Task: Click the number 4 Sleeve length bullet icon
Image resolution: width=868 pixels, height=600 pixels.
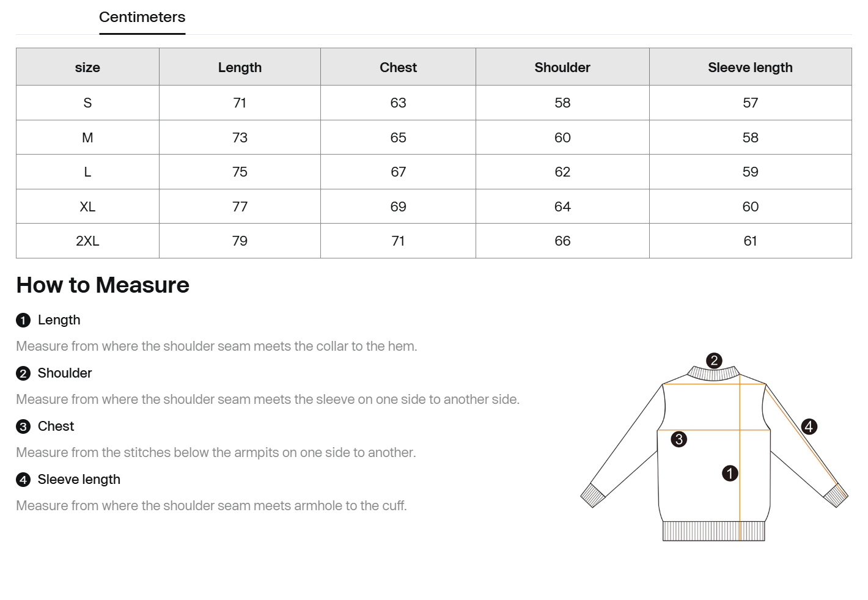Action: [23, 480]
